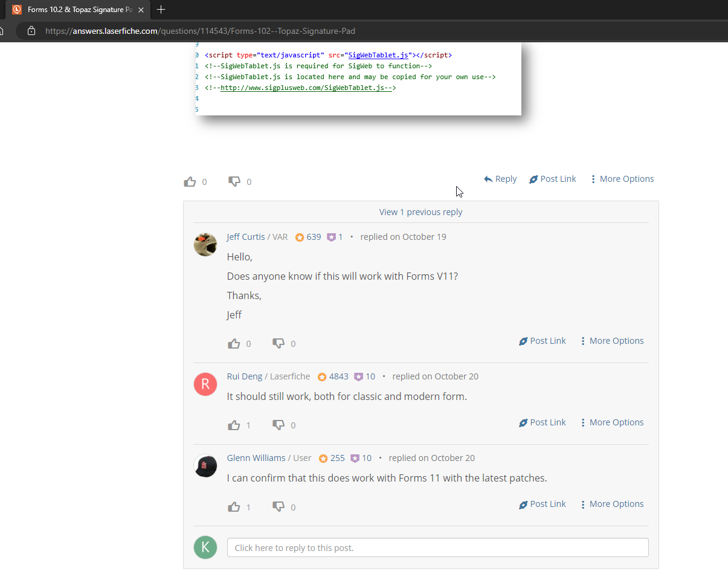728x577 pixels.
Task: Click Jeff Curtis's avatar image
Action: [205, 245]
